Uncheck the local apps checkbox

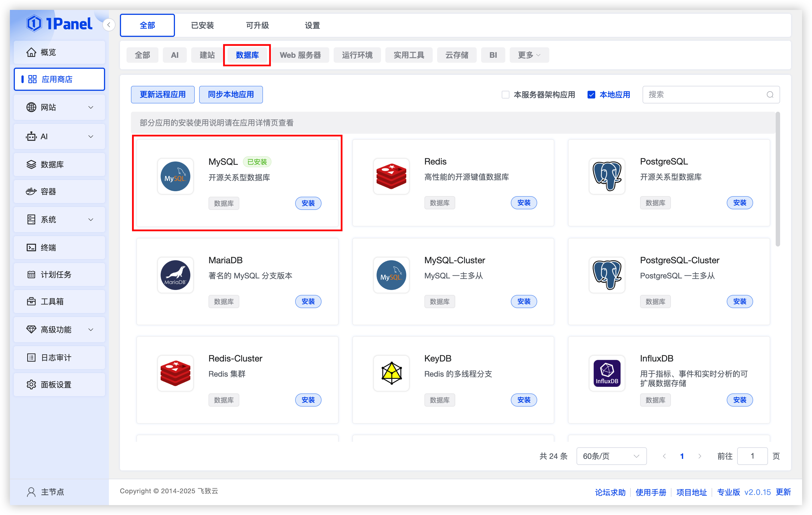coord(591,95)
